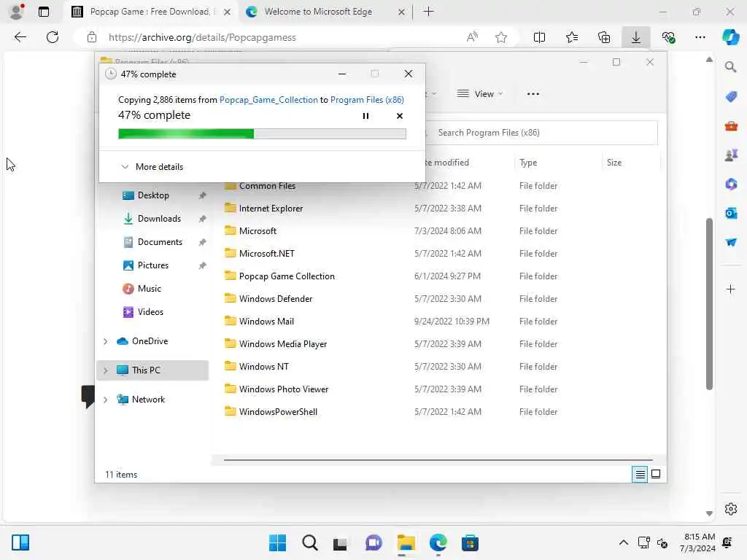Switch to details view layout icon
Screen dimensions: 747x560
(x=640, y=474)
